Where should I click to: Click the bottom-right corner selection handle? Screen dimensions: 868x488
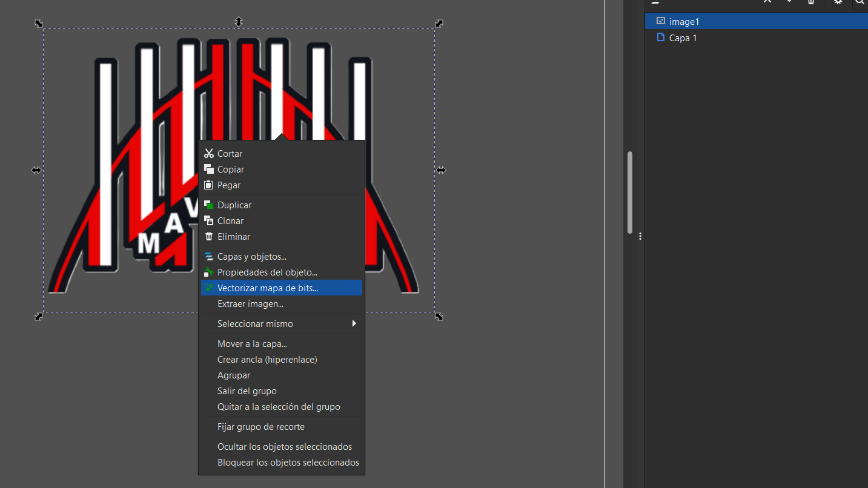(439, 317)
